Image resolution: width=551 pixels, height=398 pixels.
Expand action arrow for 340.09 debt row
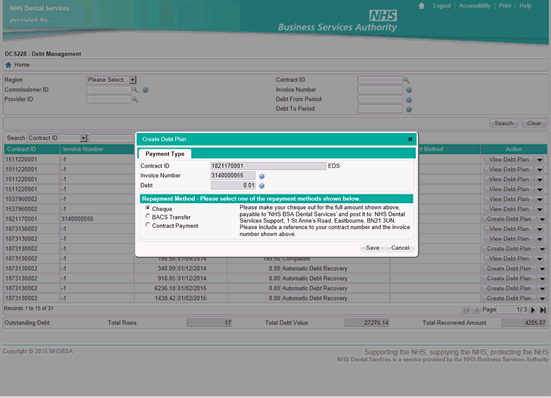pyautogui.click(x=542, y=269)
